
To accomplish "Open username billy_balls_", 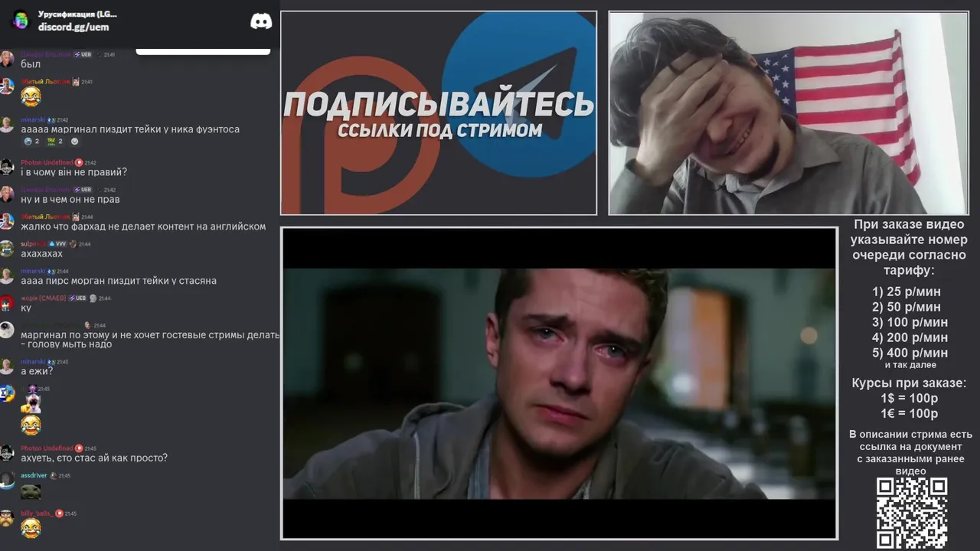I will click(x=37, y=514).
